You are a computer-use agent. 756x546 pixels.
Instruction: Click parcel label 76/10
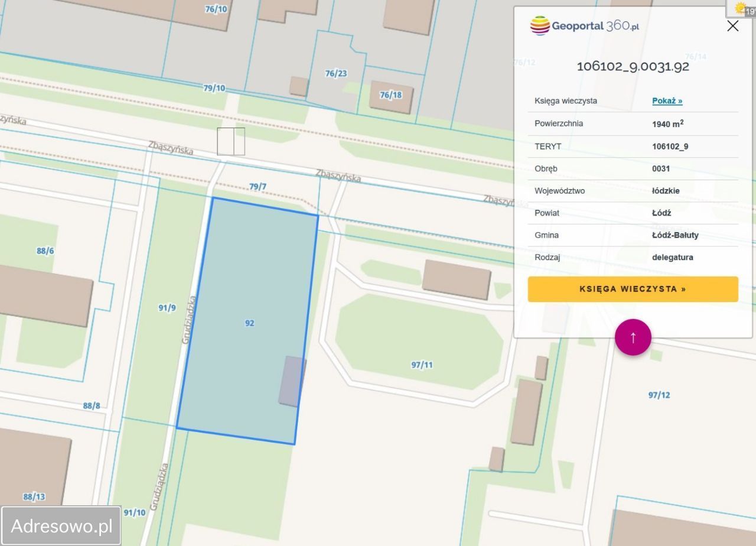pos(216,9)
